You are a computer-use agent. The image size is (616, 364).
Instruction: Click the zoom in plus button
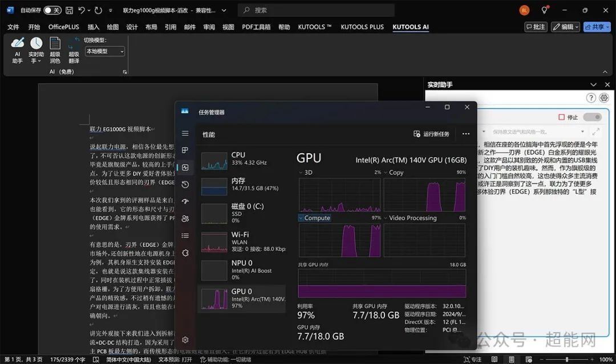click(x=592, y=359)
